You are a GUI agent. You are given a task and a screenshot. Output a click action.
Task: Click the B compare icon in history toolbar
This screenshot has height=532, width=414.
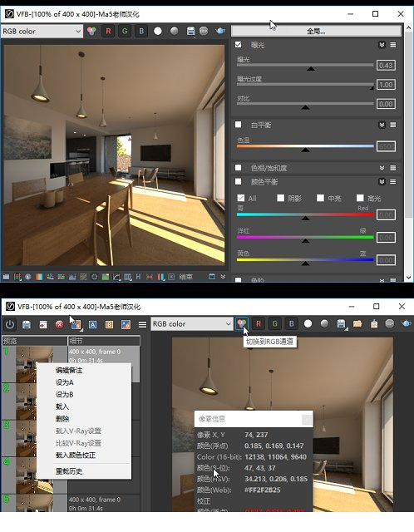click(x=109, y=324)
